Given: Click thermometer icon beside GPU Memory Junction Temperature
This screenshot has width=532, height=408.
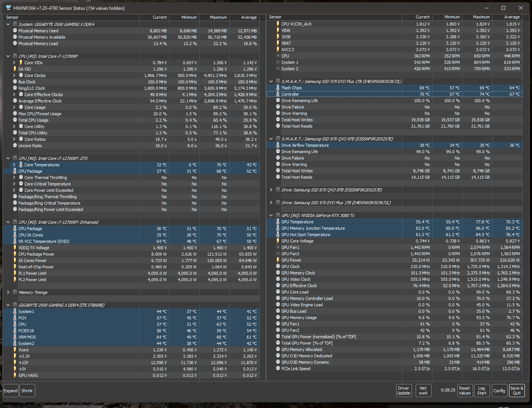Looking at the screenshot, I should click(278, 228).
